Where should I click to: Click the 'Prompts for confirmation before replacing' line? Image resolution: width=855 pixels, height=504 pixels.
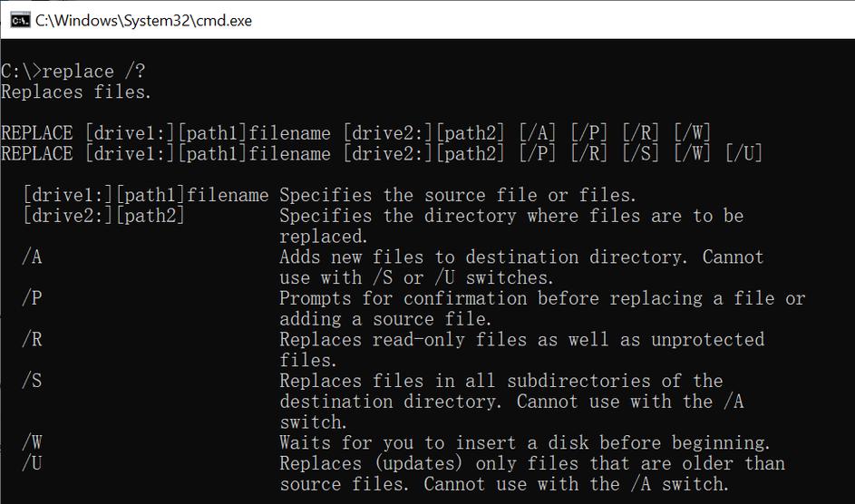point(541,298)
